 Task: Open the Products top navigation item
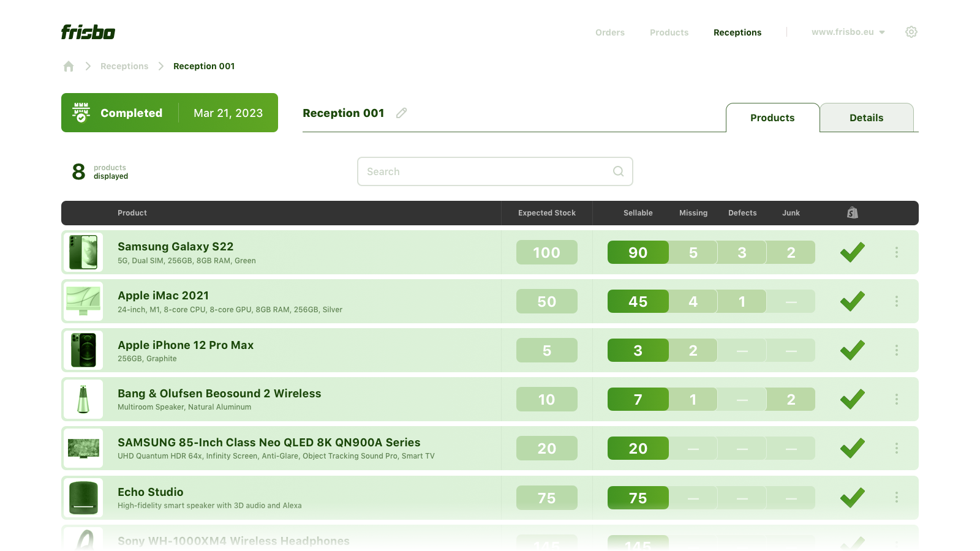(669, 32)
